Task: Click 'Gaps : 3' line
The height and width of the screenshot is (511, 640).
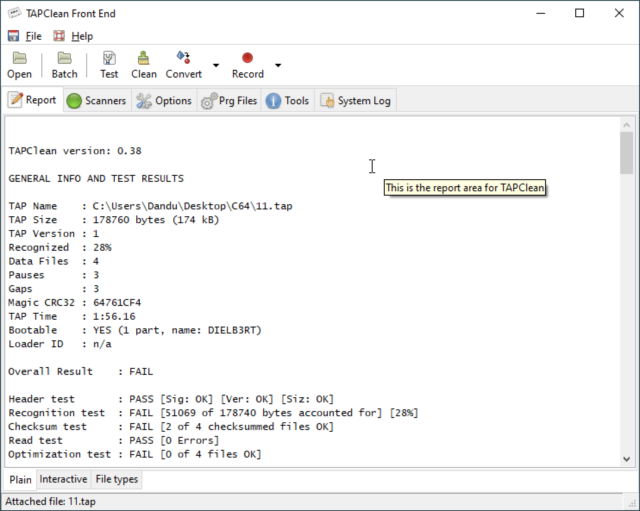Action: [53, 289]
